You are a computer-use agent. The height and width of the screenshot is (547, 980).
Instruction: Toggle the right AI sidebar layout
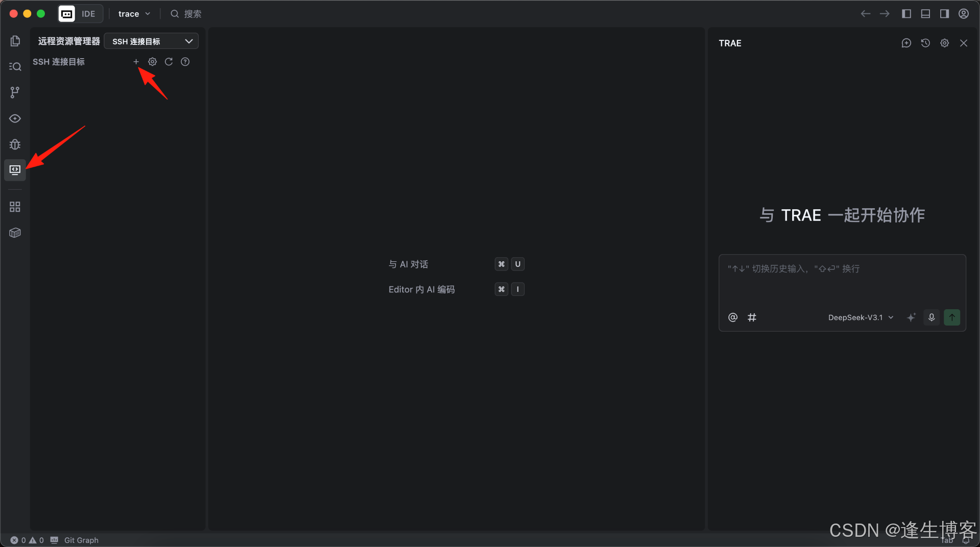tap(945, 14)
